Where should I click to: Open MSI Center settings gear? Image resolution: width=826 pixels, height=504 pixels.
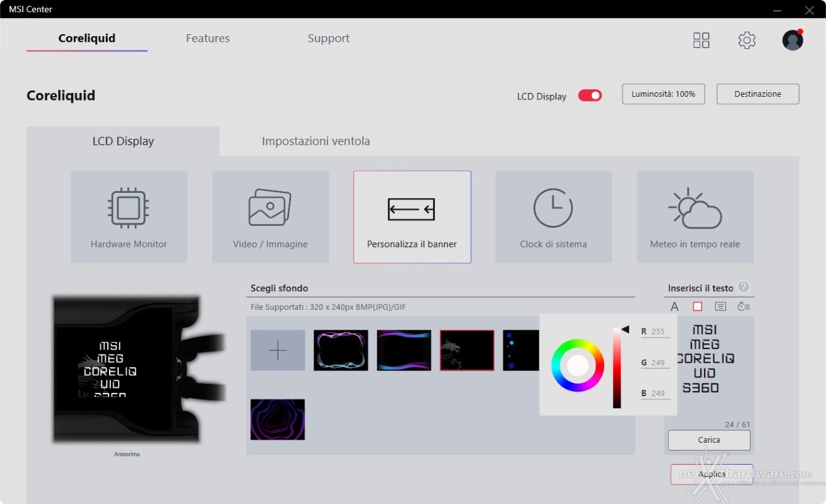[747, 40]
